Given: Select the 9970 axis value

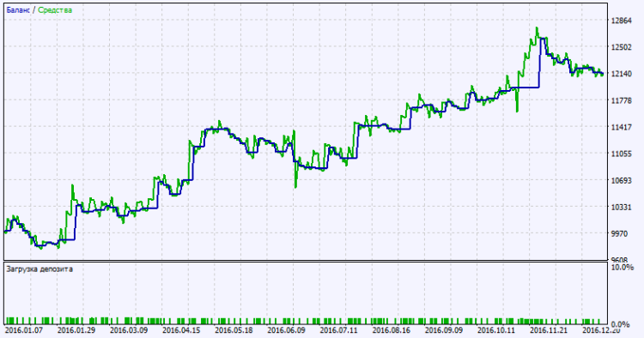Looking at the screenshot, I should (x=620, y=234).
